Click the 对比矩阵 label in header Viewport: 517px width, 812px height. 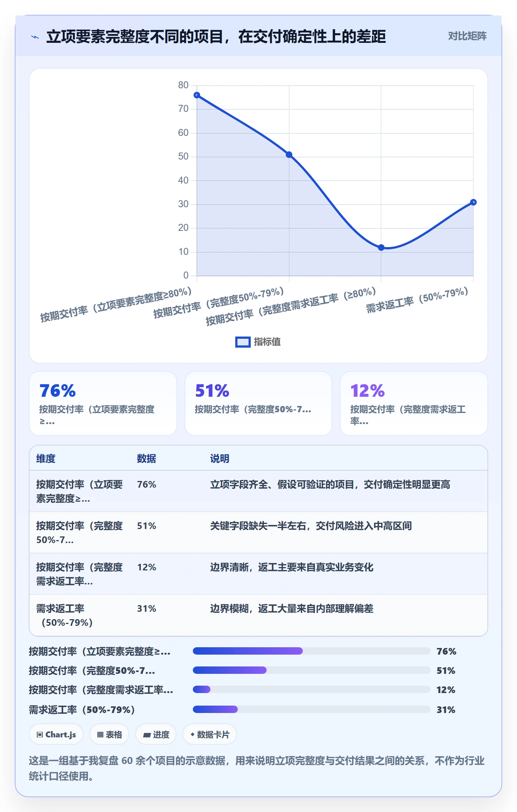tap(467, 36)
